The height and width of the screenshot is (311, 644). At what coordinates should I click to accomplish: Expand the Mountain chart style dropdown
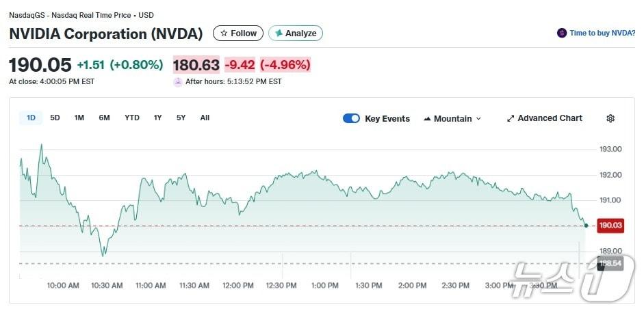point(478,118)
